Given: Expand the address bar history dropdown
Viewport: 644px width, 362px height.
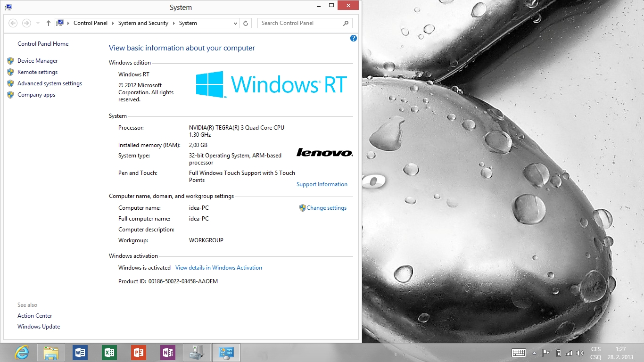Looking at the screenshot, I should 235,23.
